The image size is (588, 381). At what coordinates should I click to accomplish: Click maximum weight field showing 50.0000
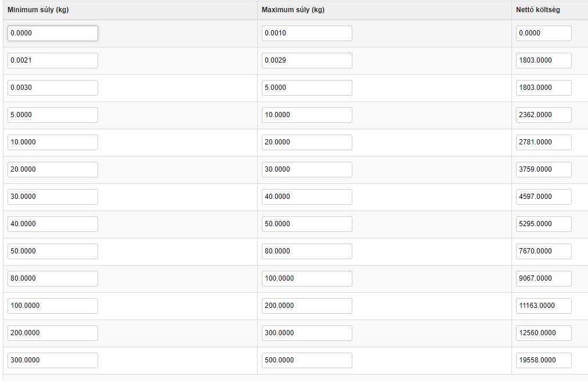[306, 224]
